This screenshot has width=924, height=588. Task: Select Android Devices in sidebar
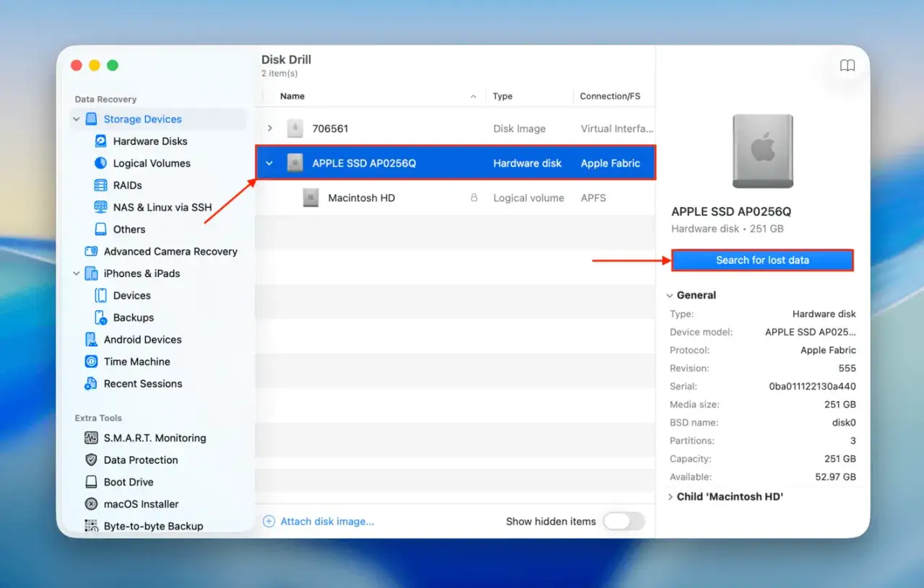[143, 339]
